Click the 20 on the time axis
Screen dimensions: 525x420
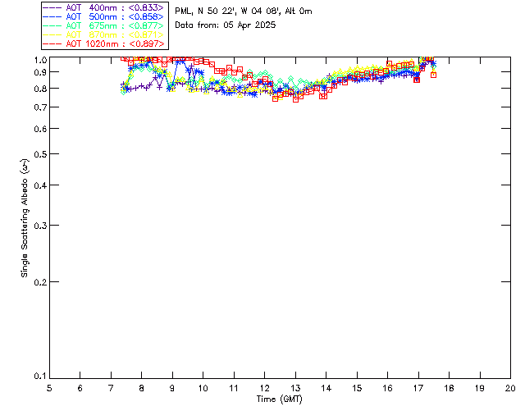pos(510,388)
